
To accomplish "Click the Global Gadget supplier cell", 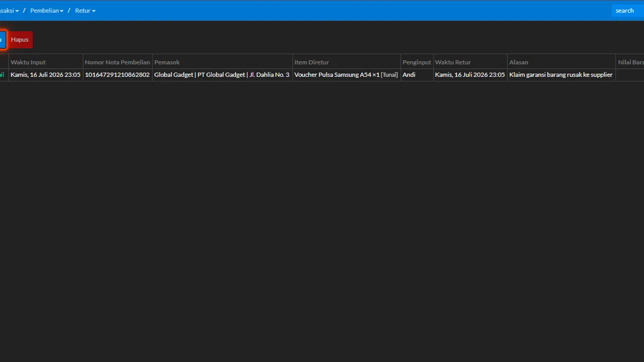I will coord(222,75).
